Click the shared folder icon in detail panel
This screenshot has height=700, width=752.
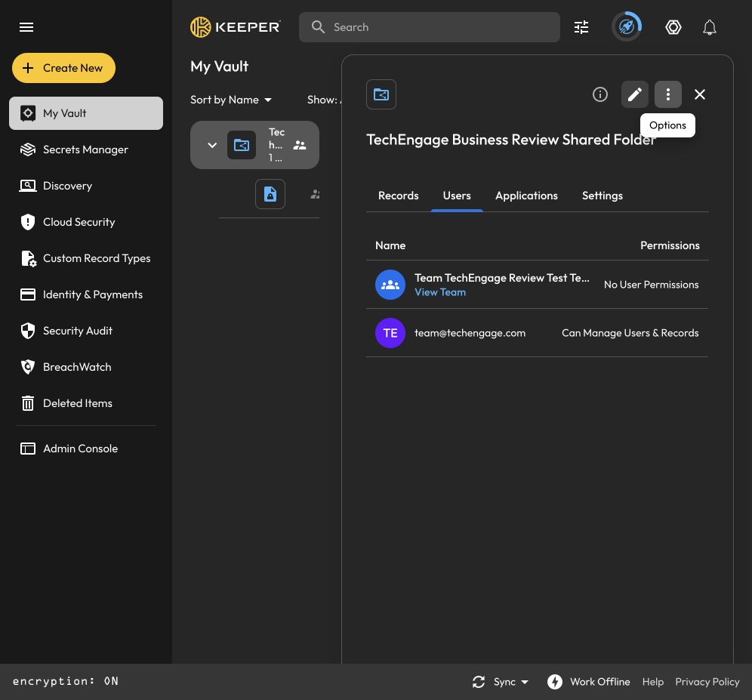click(x=381, y=94)
